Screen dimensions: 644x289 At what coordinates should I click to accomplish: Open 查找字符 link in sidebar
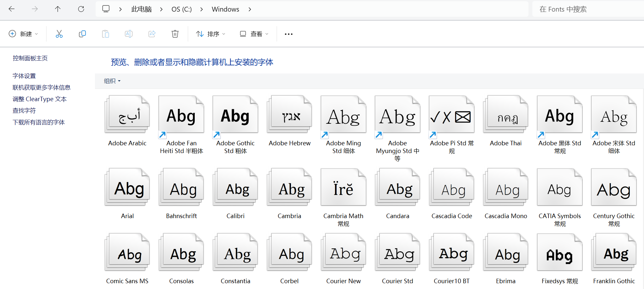(x=24, y=111)
